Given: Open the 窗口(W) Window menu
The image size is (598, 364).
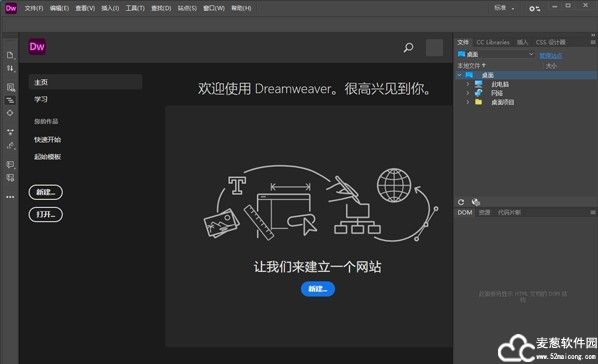Looking at the screenshot, I should pyautogui.click(x=214, y=8).
